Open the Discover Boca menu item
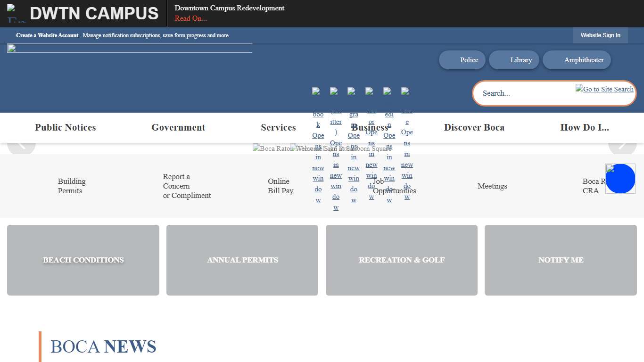Image resolution: width=644 pixels, height=362 pixels. click(474, 127)
